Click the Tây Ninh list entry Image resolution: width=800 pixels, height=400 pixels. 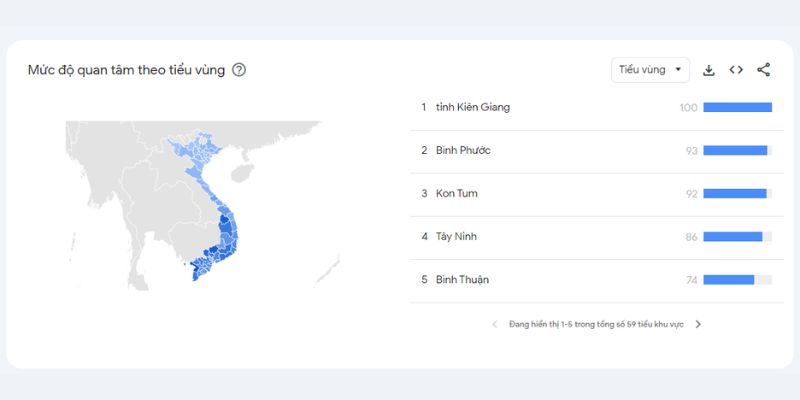pos(458,237)
